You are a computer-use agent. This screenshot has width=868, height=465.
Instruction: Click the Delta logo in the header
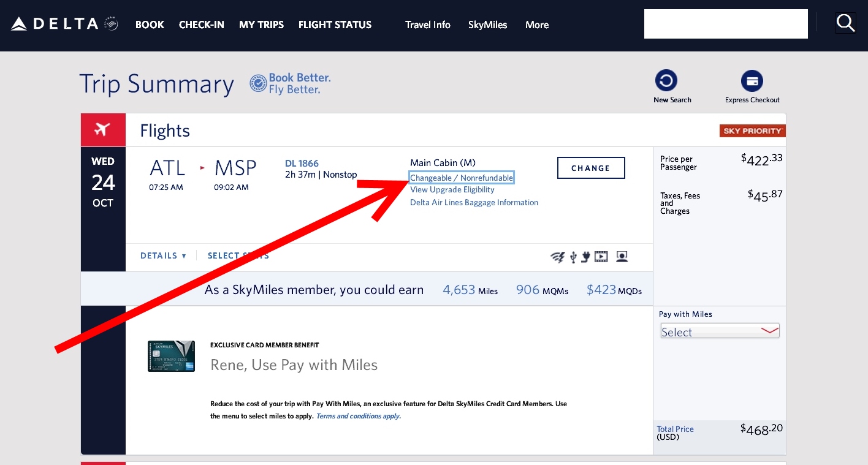click(x=55, y=22)
